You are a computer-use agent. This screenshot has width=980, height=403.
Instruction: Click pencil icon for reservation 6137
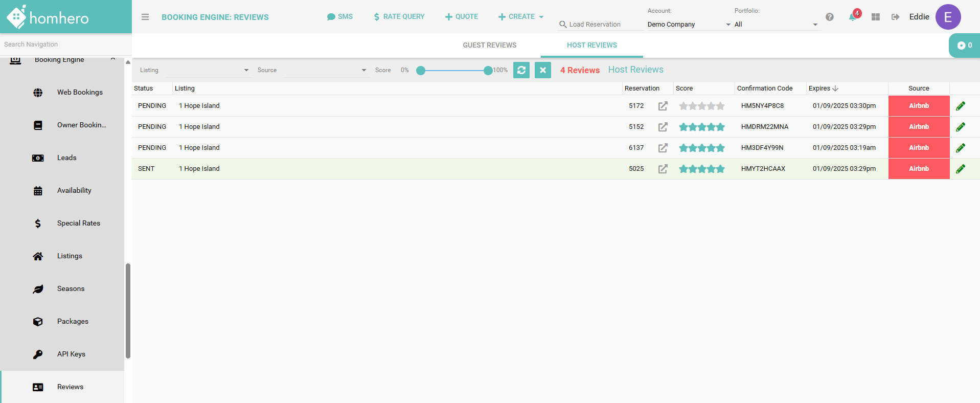tap(961, 148)
